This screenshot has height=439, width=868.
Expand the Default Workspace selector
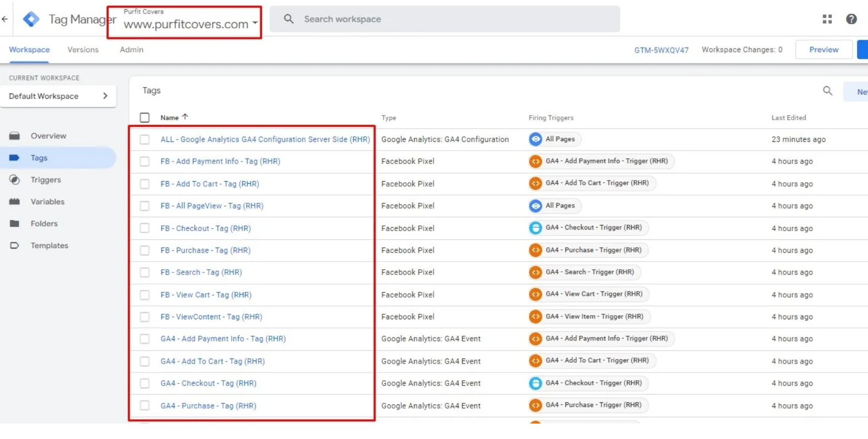[x=58, y=96]
